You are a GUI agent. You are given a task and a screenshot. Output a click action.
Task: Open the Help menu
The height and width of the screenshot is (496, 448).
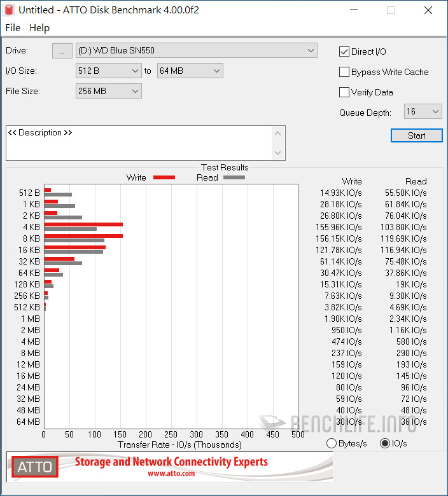click(39, 28)
